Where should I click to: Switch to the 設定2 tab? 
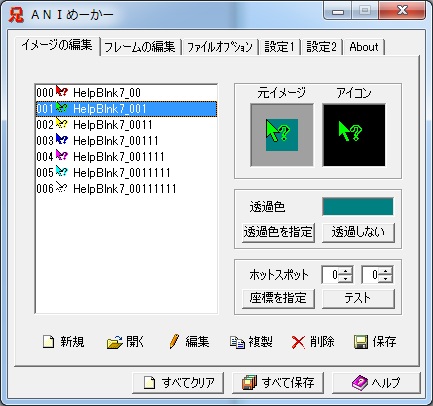click(322, 47)
